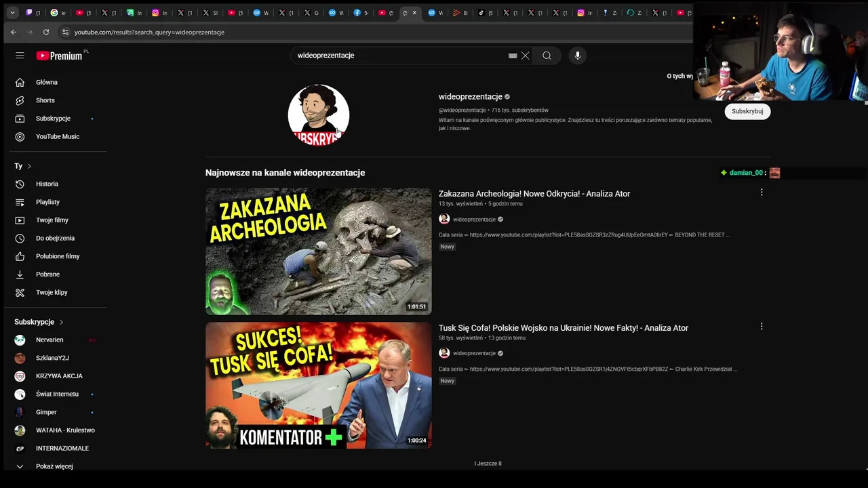This screenshot has width=868, height=488.
Task: Open Do obejrzenia watch later
Action: [54, 238]
